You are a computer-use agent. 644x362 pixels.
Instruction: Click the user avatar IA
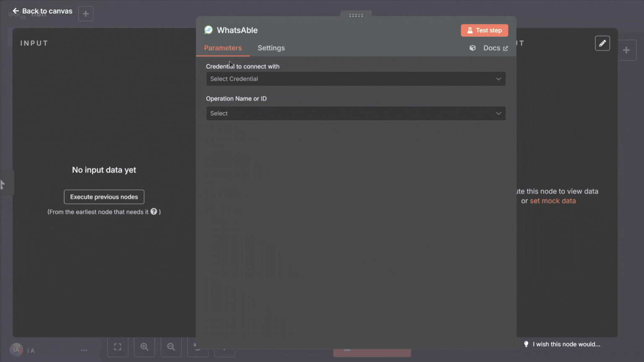16,350
